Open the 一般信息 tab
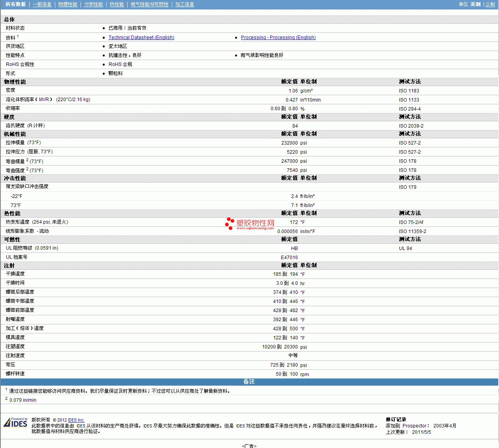Screen dimensions: 499x448 coord(42,4)
